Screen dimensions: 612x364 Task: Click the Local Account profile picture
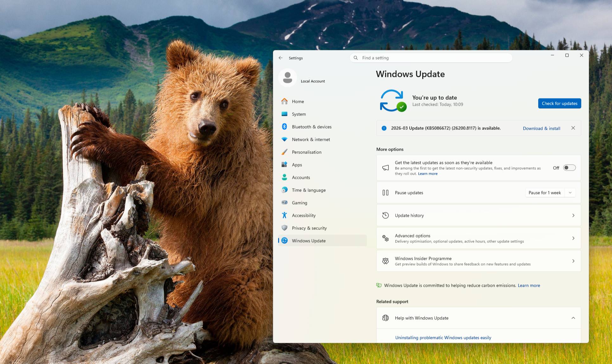[x=288, y=78]
